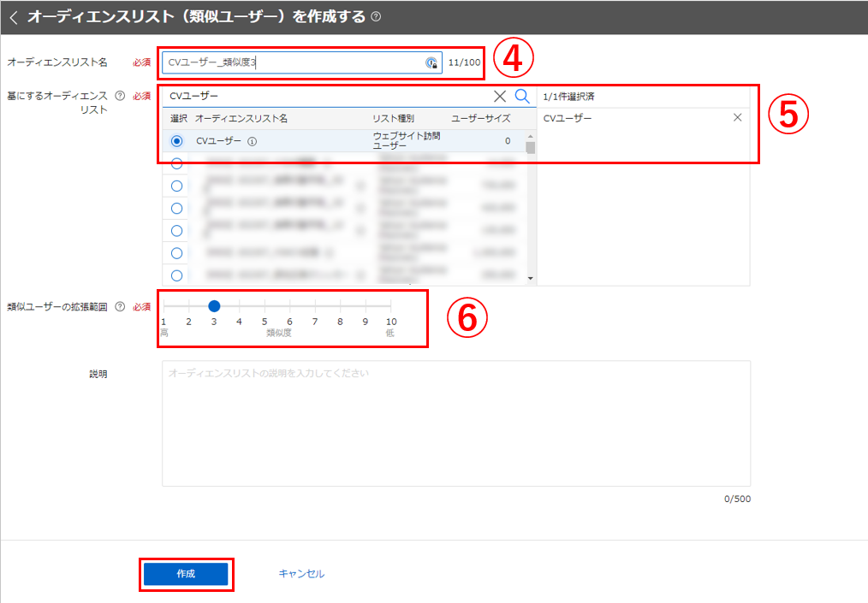Click info icon beside CVユーザー row
The width and height of the screenshot is (868, 603).
pos(252,141)
